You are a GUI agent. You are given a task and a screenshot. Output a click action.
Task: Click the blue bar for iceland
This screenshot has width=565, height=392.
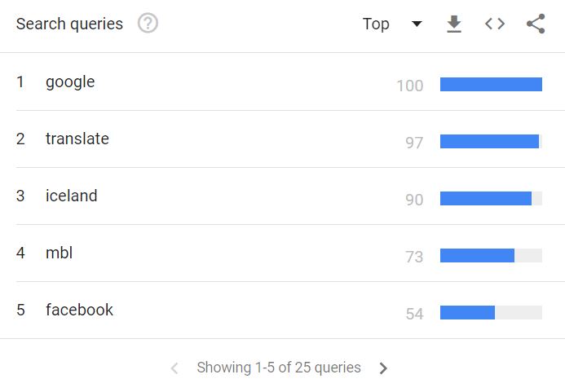[x=486, y=199]
